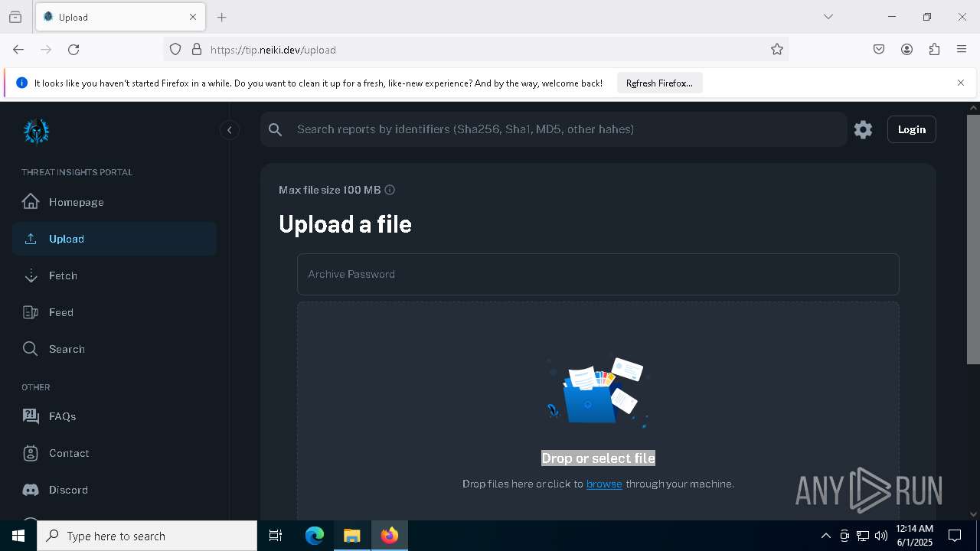
Task: Click the Homepage house icon
Action: [31, 201]
